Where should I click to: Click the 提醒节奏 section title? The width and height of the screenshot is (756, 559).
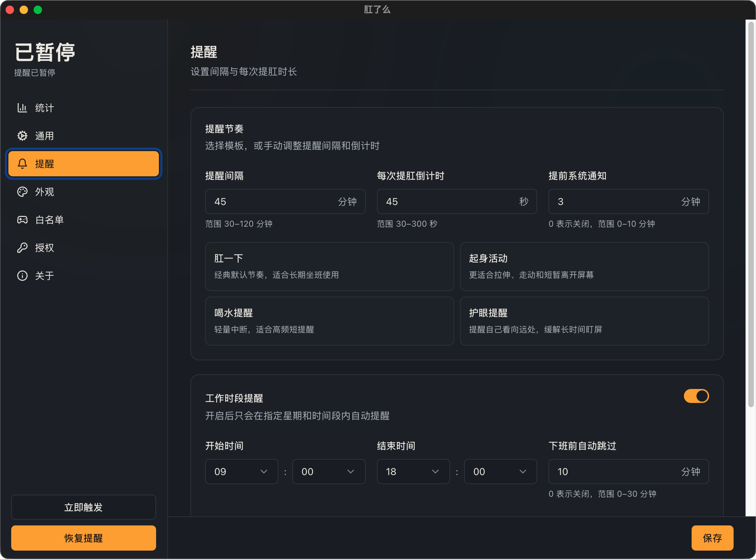(x=224, y=129)
